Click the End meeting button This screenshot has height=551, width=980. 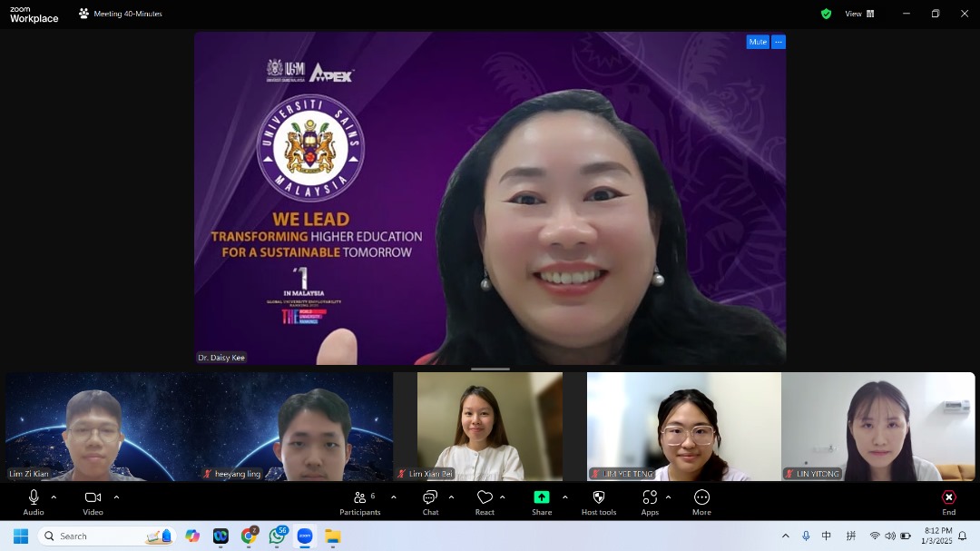pyautogui.click(x=949, y=502)
